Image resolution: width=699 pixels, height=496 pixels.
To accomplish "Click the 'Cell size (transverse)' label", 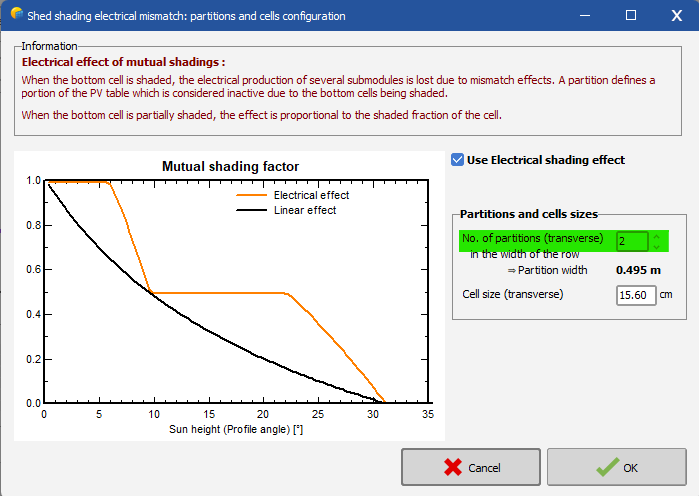I will tap(513, 294).
